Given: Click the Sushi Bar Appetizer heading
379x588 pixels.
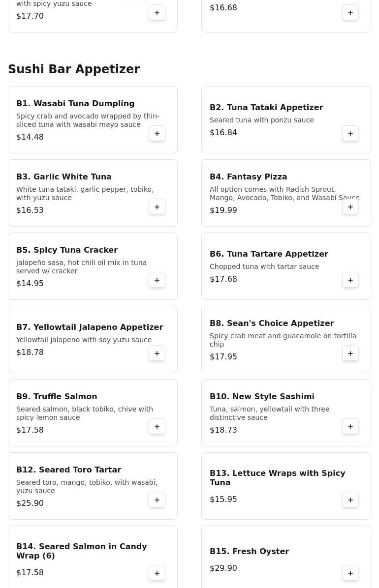Looking at the screenshot, I should [x=74, y=69].
